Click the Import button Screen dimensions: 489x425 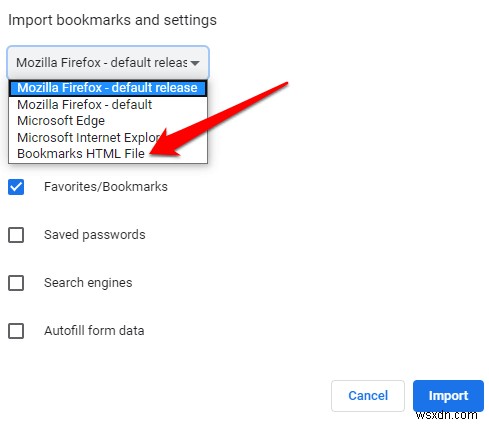tap(448, 396)
